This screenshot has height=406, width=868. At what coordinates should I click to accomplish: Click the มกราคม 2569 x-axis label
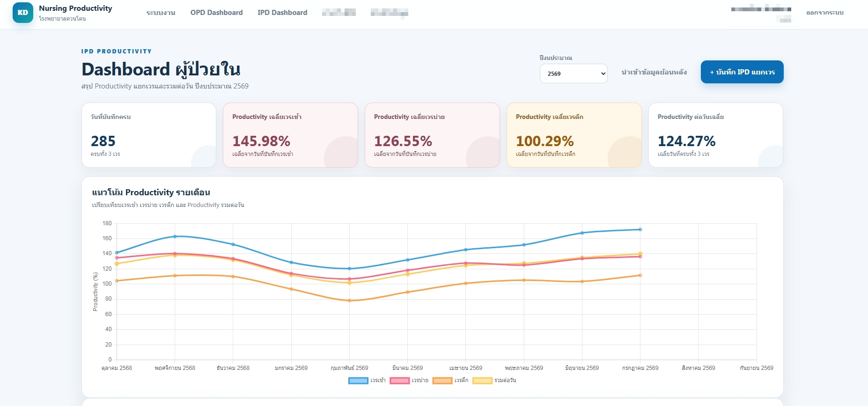click(x=291, y=368)
